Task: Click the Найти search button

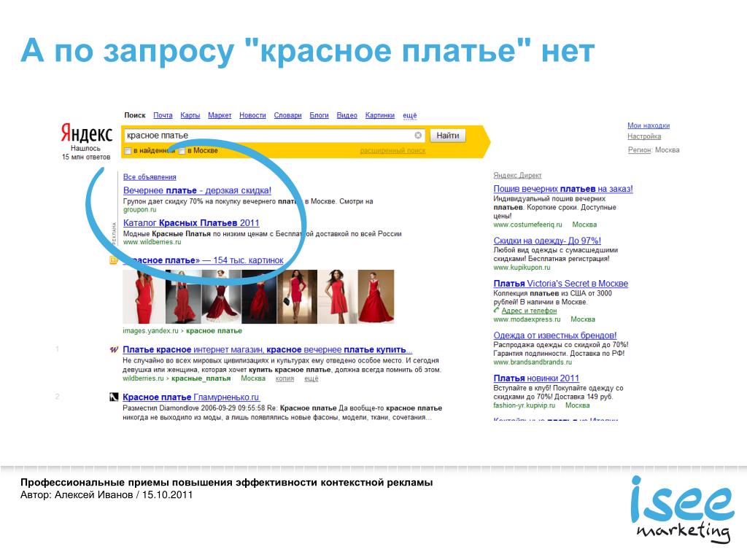Action: [448, 136]
